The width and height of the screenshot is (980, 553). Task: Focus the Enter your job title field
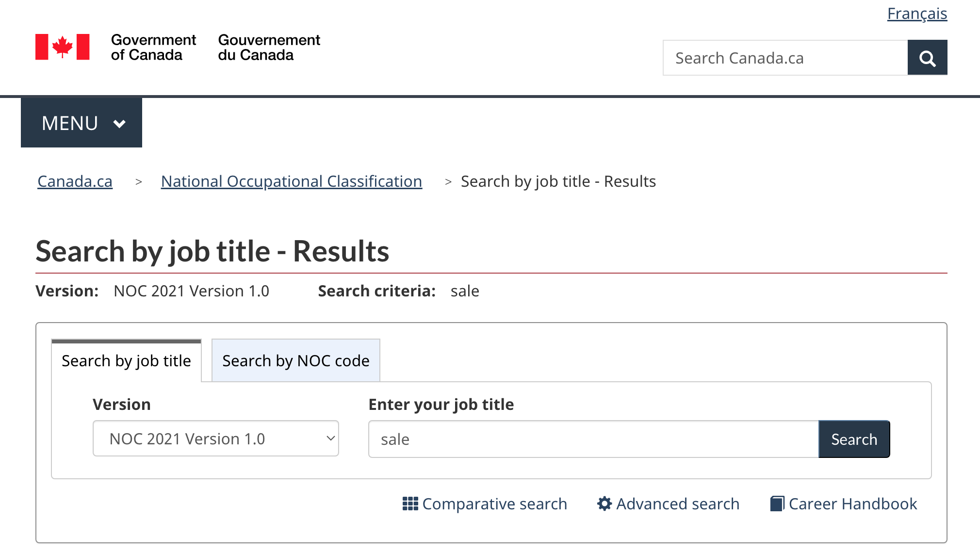[593, 439]
